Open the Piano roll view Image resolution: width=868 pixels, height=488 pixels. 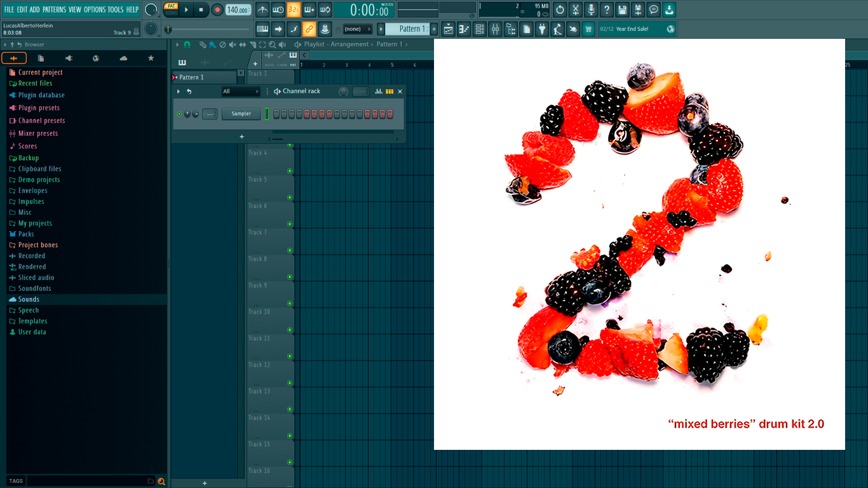point(464,29)
